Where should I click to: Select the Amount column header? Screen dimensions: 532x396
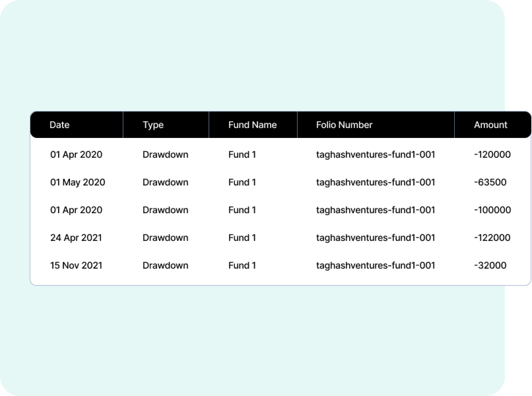click(491, 125)
